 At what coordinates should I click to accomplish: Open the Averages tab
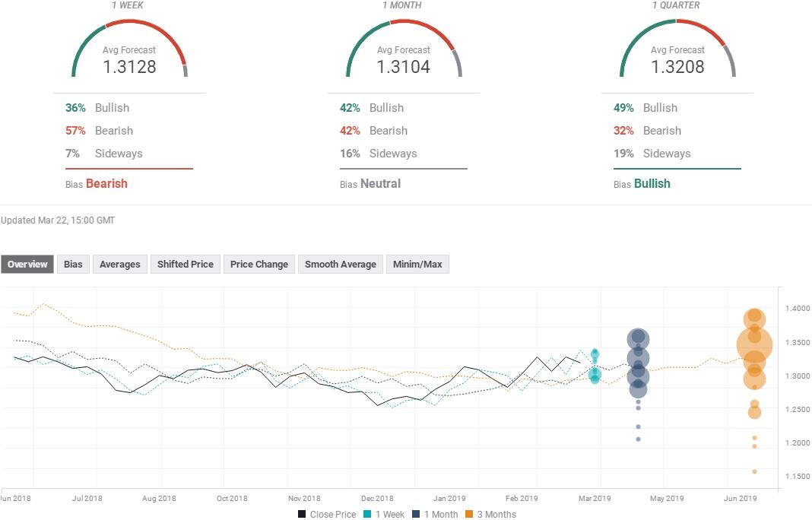[x=119, y=265]
